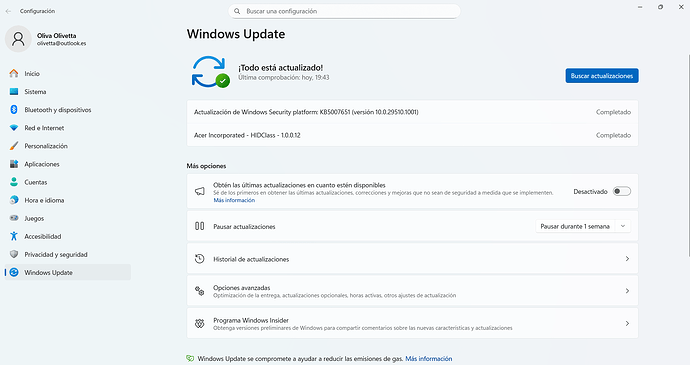Open Personalización section
This screenshot has height=365, width=690.
[68, 146]
